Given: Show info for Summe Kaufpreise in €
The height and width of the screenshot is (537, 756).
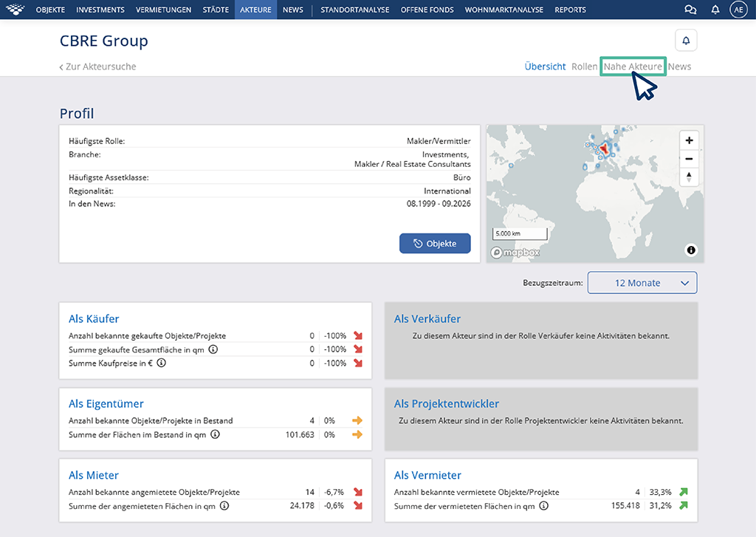Looking at the screenshot, I should click(x=162, y=363).
